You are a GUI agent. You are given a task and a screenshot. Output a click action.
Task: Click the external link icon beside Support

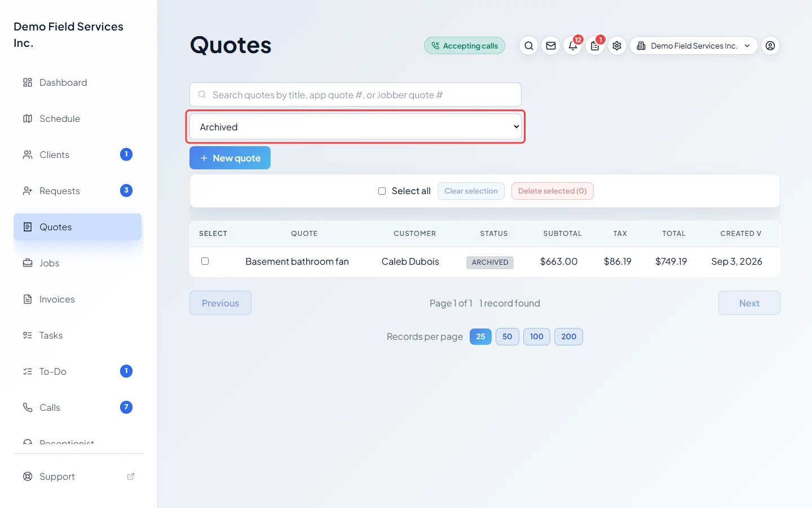point(131,476)
